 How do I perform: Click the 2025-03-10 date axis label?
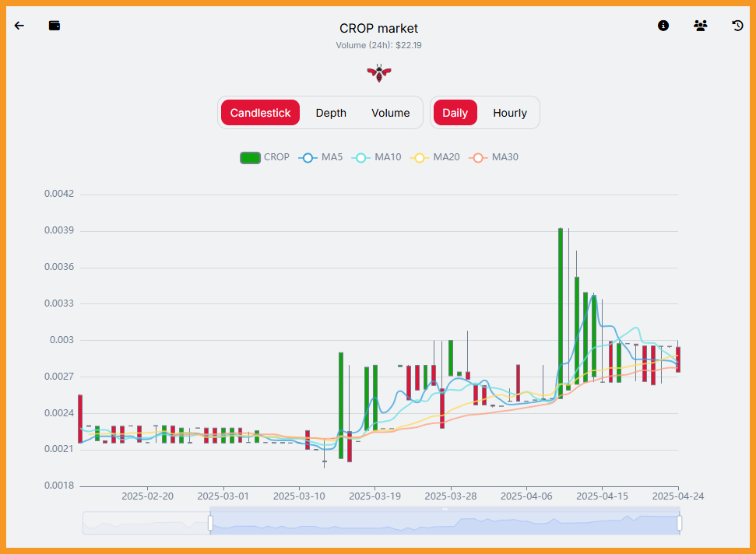tap(299, 496)
